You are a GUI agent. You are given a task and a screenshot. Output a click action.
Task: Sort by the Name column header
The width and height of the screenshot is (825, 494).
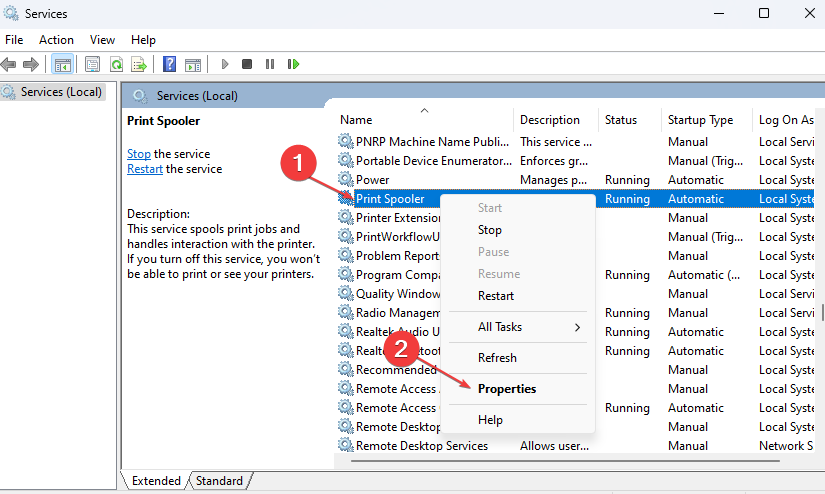click(424, 120)
